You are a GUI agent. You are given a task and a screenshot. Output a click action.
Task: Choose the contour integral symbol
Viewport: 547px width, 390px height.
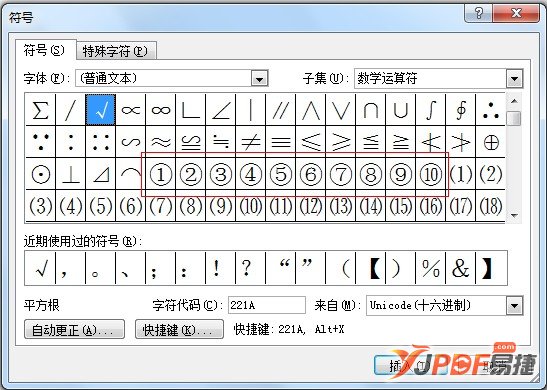point(460,110)
